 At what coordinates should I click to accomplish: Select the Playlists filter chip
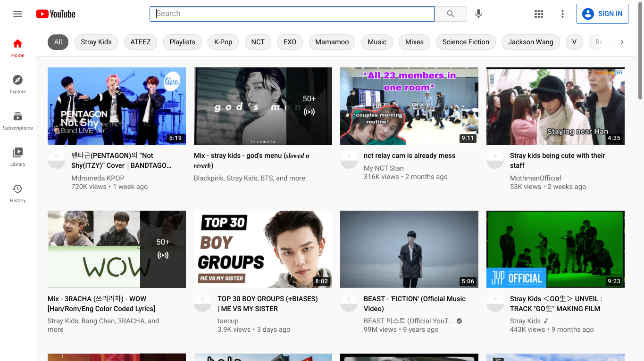(x=182, y=42)
